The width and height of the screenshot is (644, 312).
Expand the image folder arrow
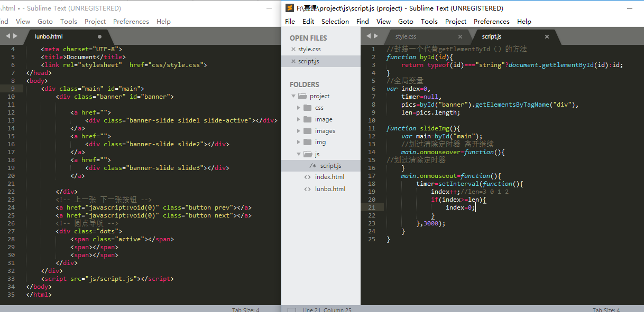[299, 119]
